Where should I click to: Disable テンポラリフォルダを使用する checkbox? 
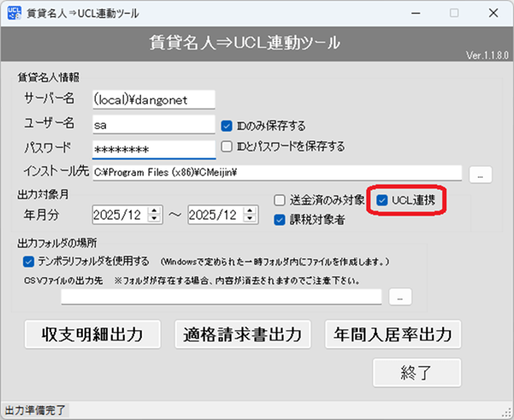tap(29, 261)
